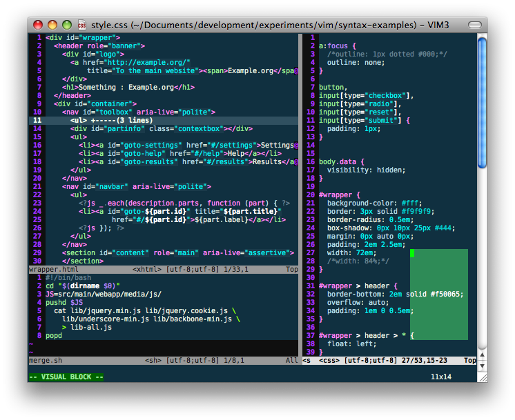Click 'body.data {' selector
The width and height of the screenshot is (515, 420).
pyautogui.click(x=342, y=162)
